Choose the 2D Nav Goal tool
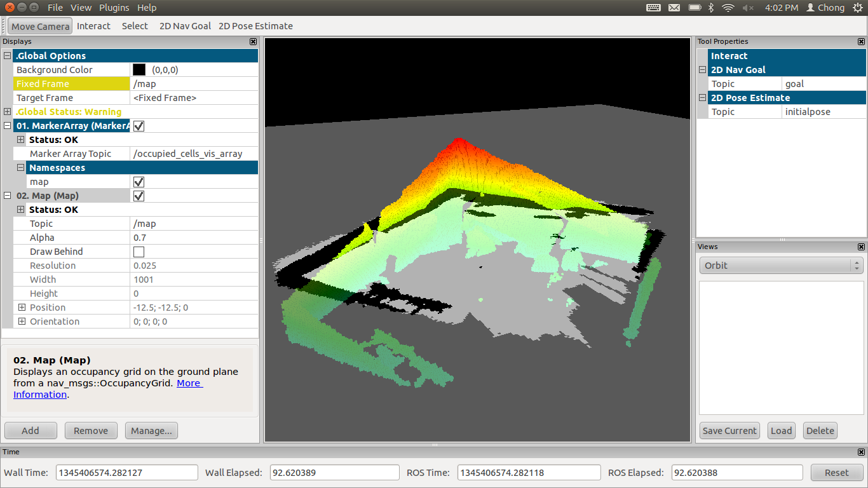The width and height of the screenshot is (868, 488). click(x=185, y=26)
